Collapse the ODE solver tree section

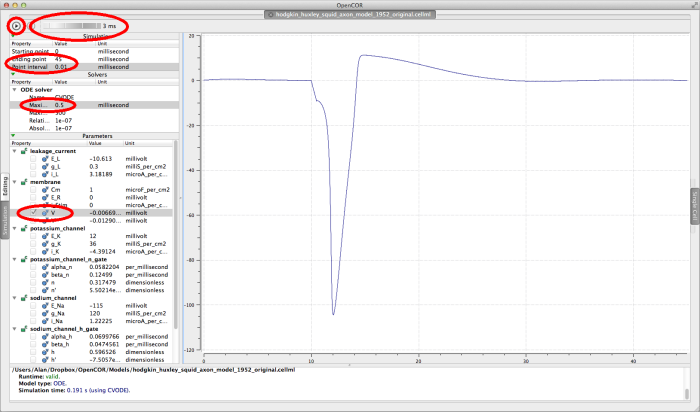pos(14,89)
